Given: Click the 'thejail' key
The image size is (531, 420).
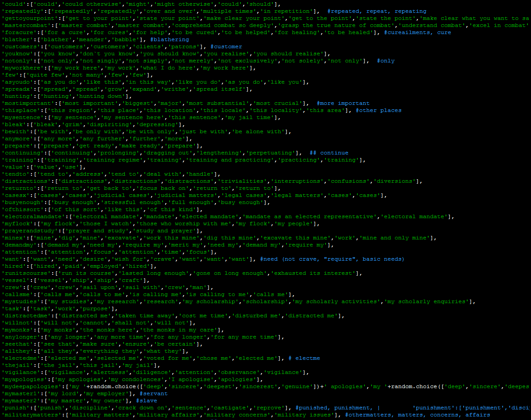Looking at the screenshot, I should click(x=17, y=366).
